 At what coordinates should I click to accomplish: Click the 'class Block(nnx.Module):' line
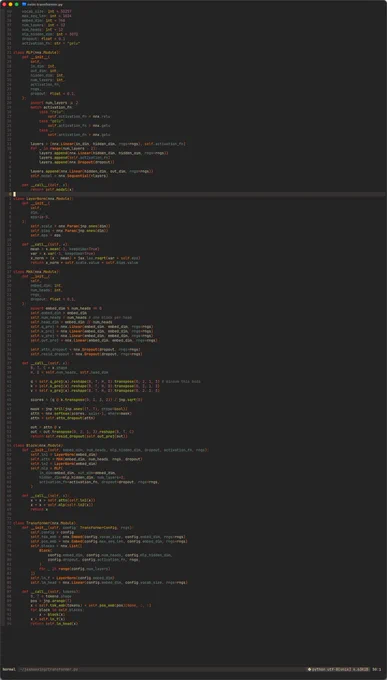click(39, 445)
